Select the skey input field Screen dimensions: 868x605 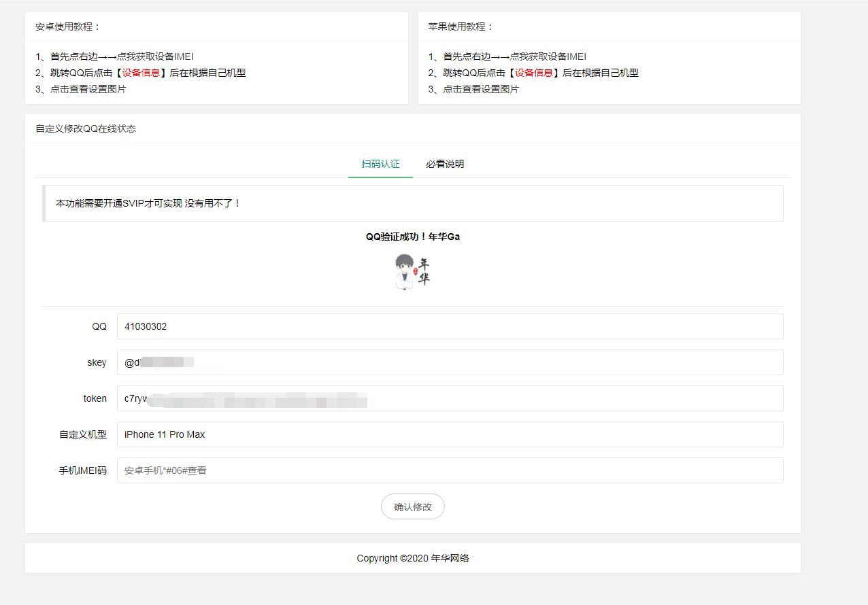point(451,362)
